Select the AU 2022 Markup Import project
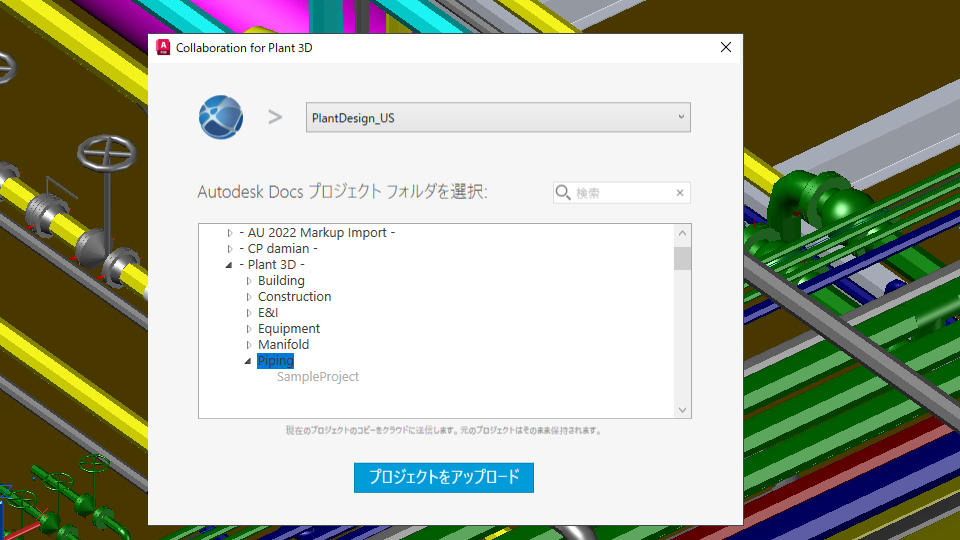Viewport: 960px width, 540px height. pos(317,233)
